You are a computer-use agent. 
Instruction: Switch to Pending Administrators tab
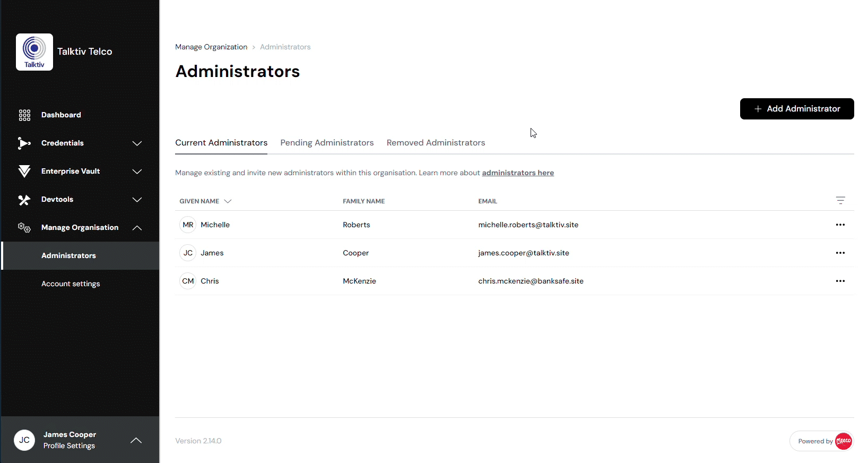pyautogui.click(x=327, y=143)
